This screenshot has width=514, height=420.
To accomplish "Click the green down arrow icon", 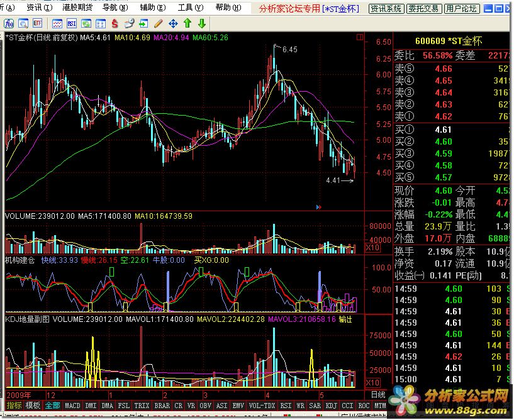I will tap(202, 24).
